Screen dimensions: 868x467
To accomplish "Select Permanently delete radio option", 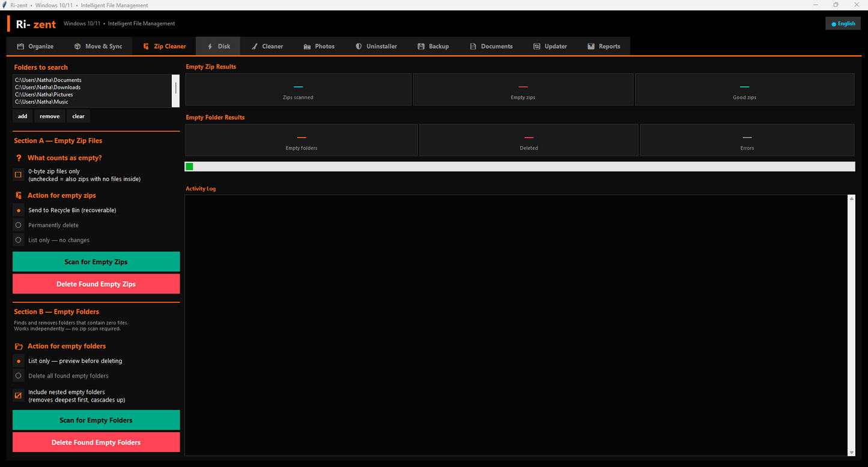I will 19,225.
